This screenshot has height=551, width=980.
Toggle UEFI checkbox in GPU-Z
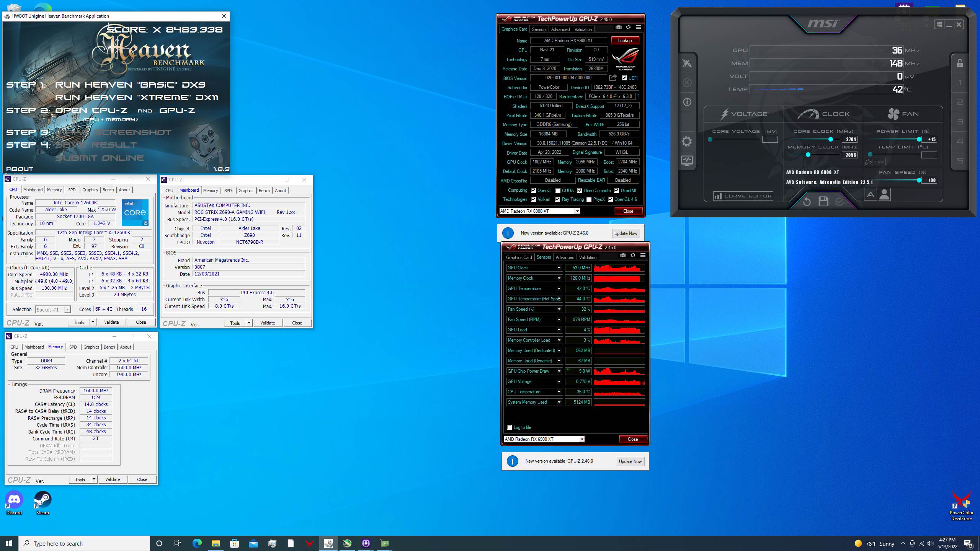[624, 78]
